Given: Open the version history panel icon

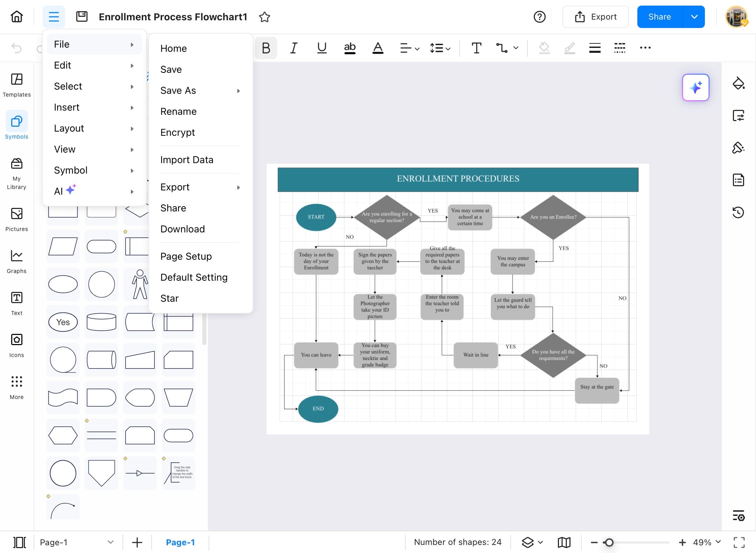Looking at the screenshot, I should (x=738, y=212).
